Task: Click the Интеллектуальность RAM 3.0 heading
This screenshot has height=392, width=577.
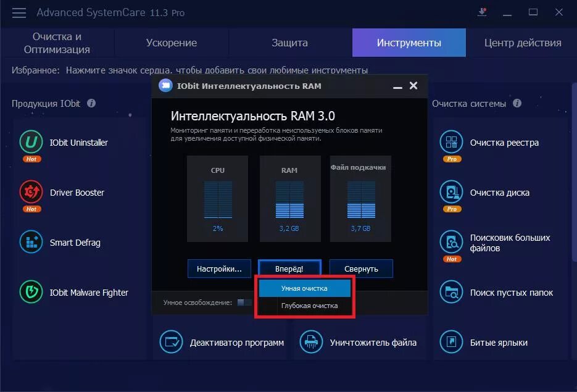Action: click(253, 116)
